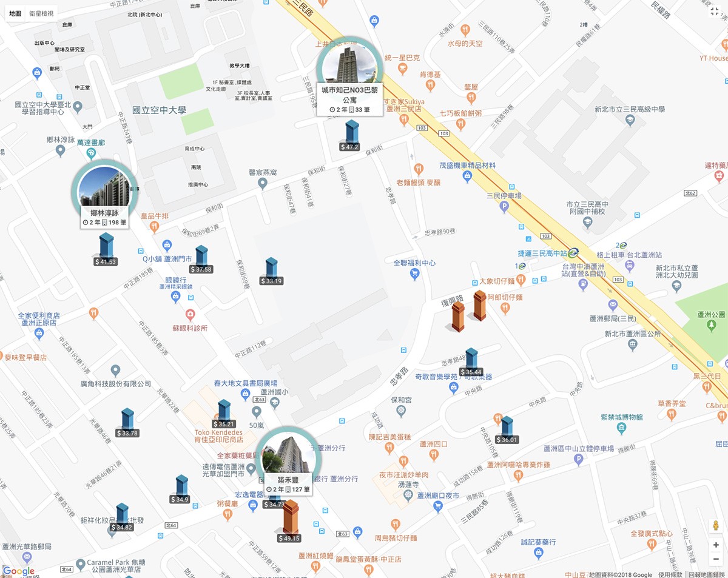The image size is (728, 578).
Task: Select the building marker priced $41.53
Action: click(106, 249)
